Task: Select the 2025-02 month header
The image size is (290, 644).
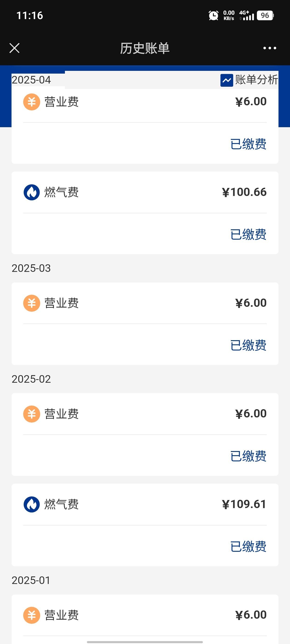Action: click(31, 379)
